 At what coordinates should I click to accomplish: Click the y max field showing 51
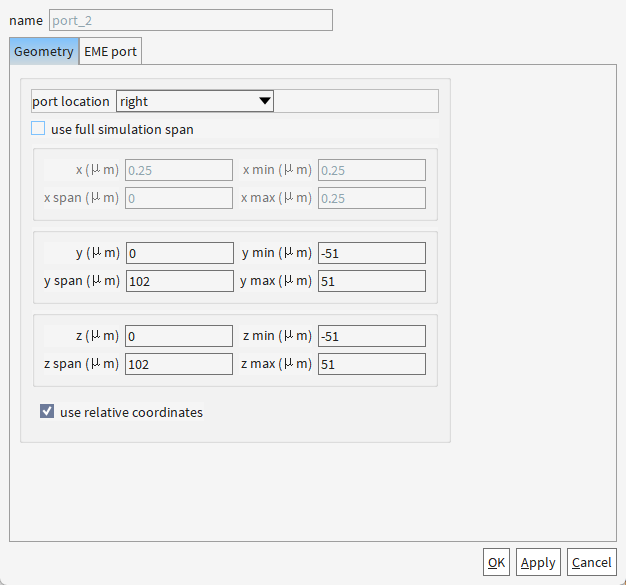372,281
